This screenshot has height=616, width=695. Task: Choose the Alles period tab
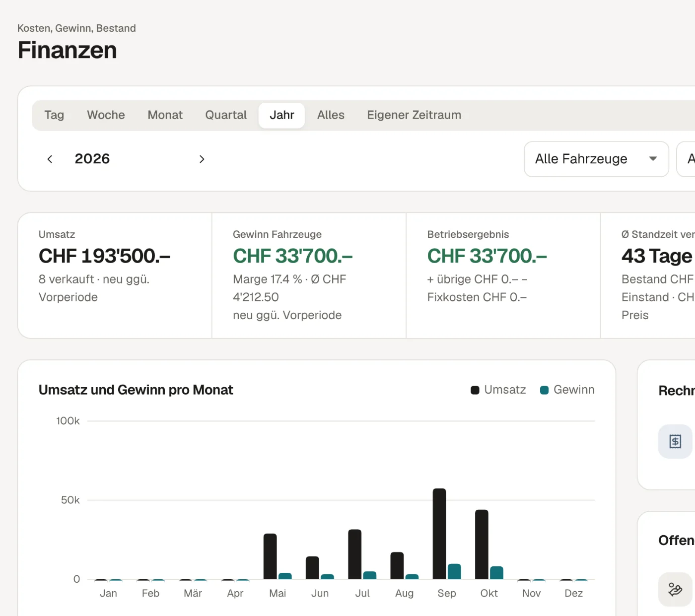[x=331, y=115]
